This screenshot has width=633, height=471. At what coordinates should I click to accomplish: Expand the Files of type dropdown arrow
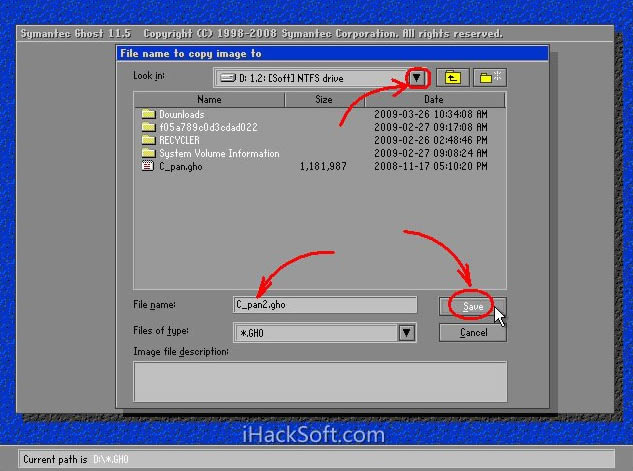point(407,333)
